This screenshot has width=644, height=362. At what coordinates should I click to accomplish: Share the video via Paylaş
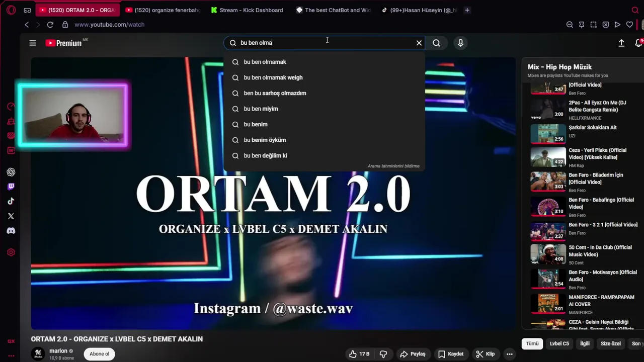point(413,354)
